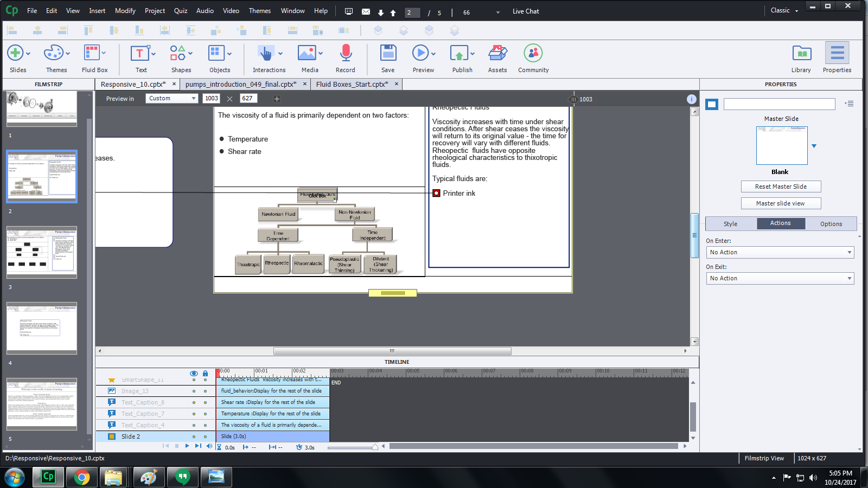This screenshot has width=868, height=488.
Task: Expand the On Enter action dropdown
Action: click(781, 252)
